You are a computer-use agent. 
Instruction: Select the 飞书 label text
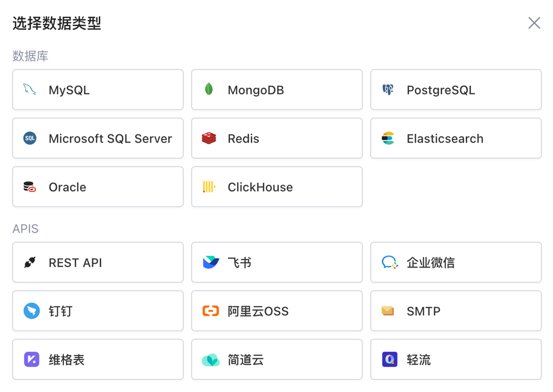[239, 263]
